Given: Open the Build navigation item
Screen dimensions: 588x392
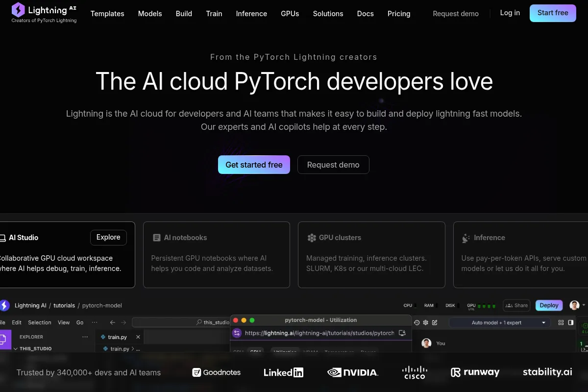Looking at the screenshot, I should 184,14.
